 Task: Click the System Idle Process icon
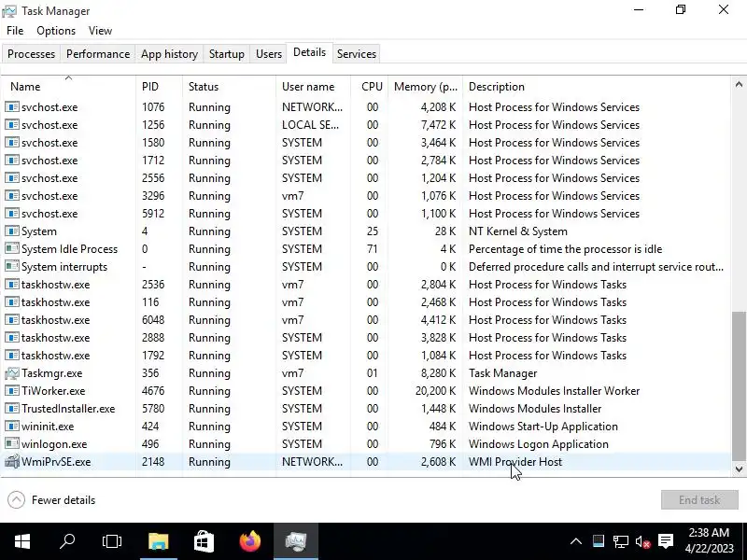12,249
